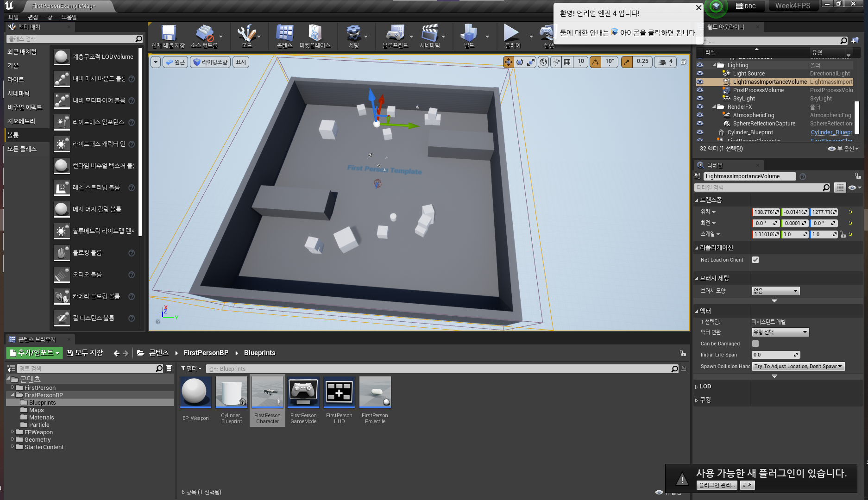868x500 pixels.
Task: Click the Build toolbar icon
Action: point(469,36)
